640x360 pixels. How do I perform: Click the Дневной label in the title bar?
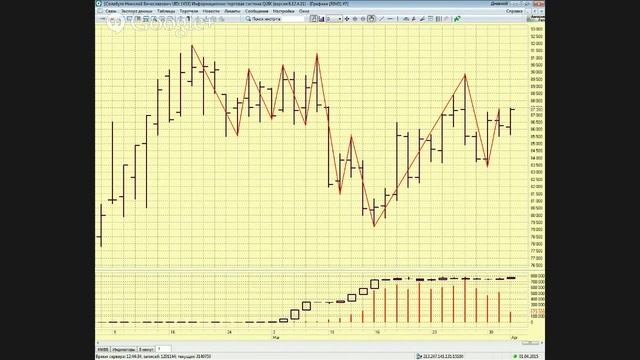click(499, 4)
